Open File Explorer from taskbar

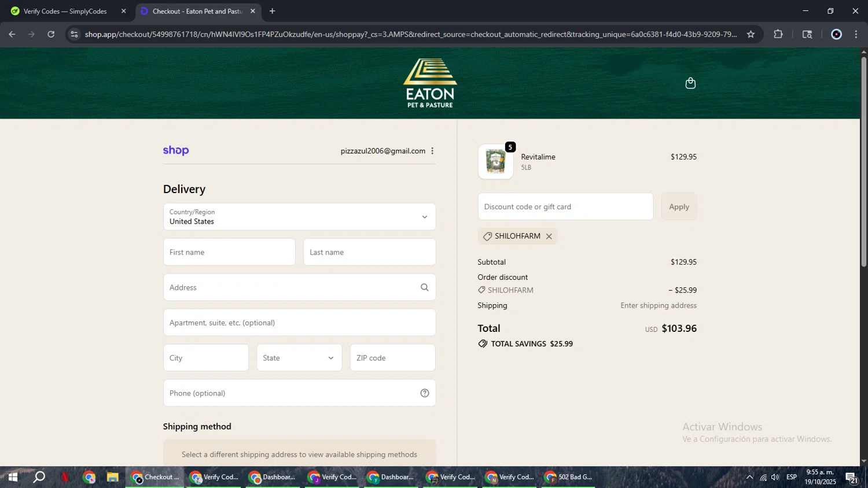click(x=112, y=477)
